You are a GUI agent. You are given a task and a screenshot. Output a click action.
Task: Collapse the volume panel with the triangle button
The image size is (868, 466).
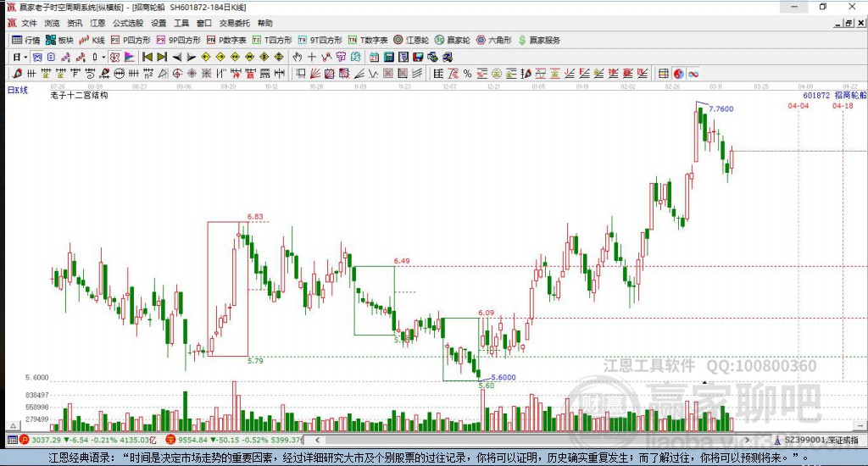(x=14, y=425)
